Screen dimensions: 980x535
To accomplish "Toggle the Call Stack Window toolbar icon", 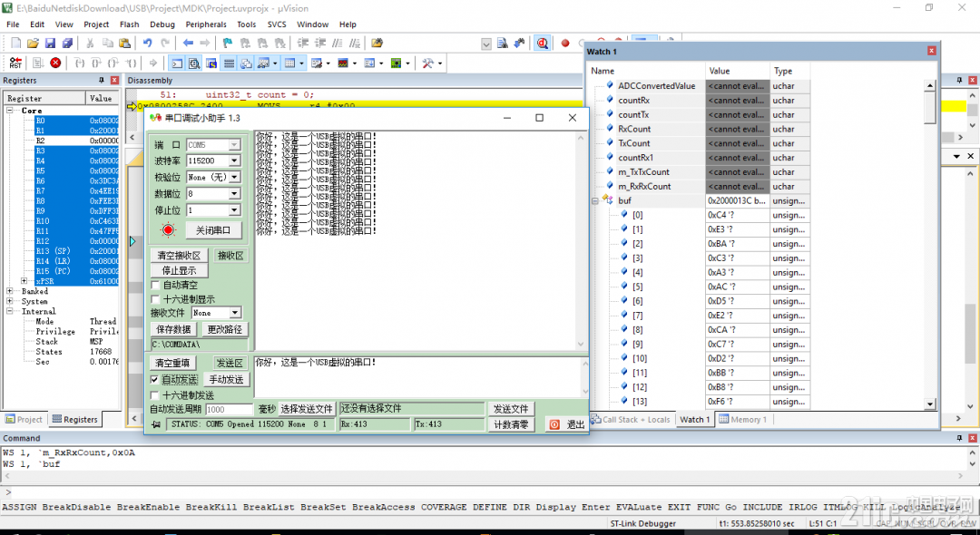I will [246, 63].
